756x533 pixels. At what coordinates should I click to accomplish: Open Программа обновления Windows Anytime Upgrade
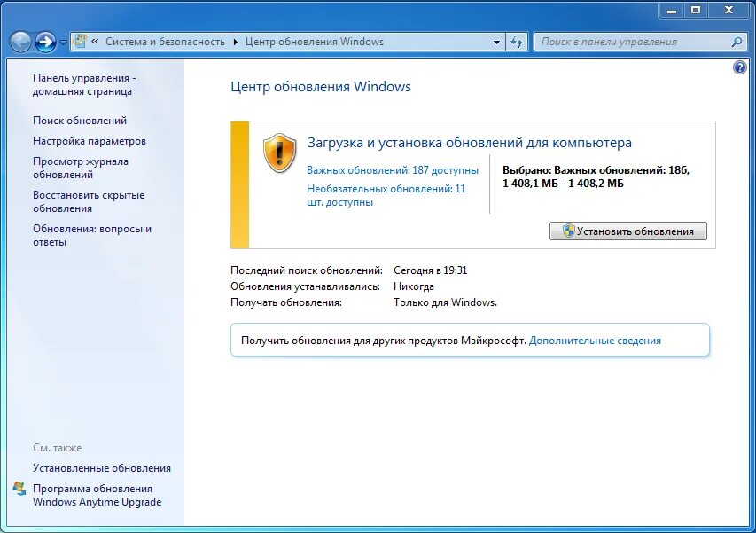tap(97, 496)
